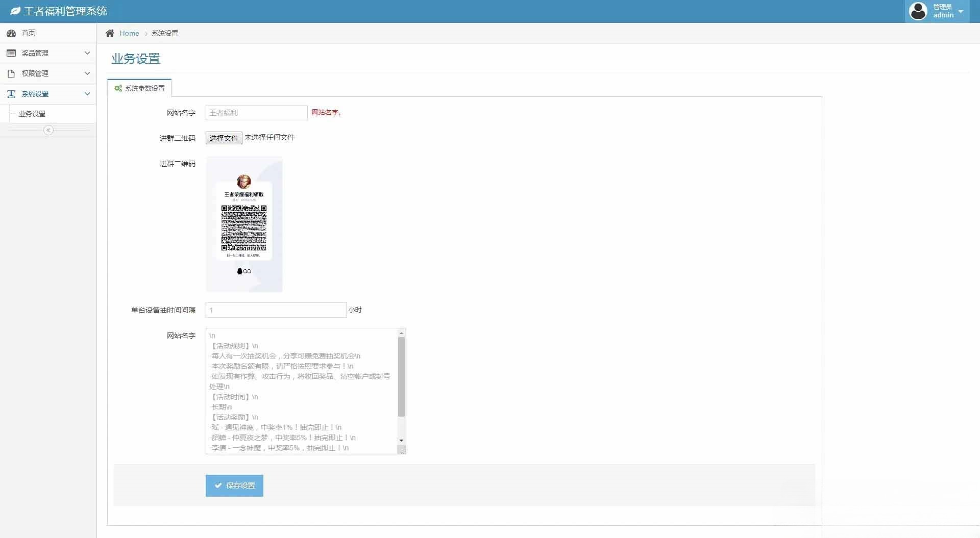The height and width of the screenshot is (538, 980).
Task: Collapse sidebar with the double-arrow icon
Action: [48, 131]
